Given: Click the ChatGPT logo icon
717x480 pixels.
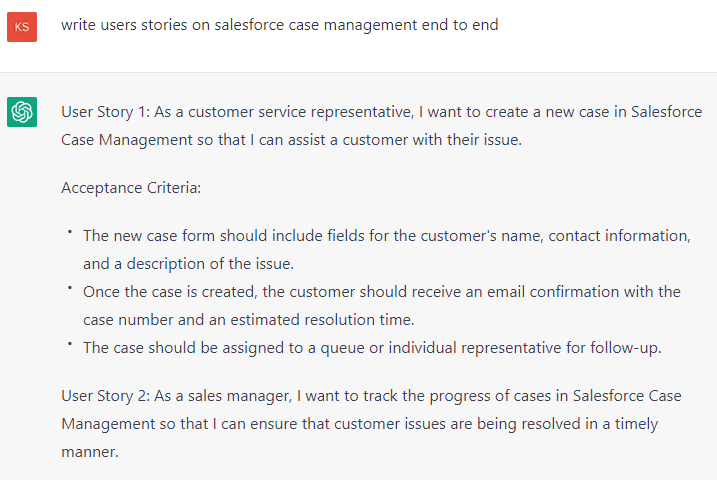Looking at the screenshot, I should pos(22,112).
